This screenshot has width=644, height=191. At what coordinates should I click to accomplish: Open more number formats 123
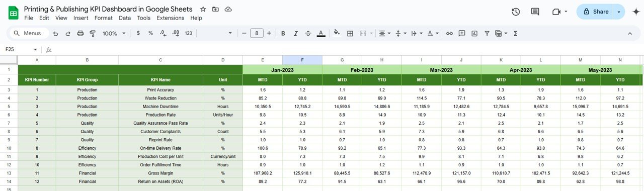189,33
